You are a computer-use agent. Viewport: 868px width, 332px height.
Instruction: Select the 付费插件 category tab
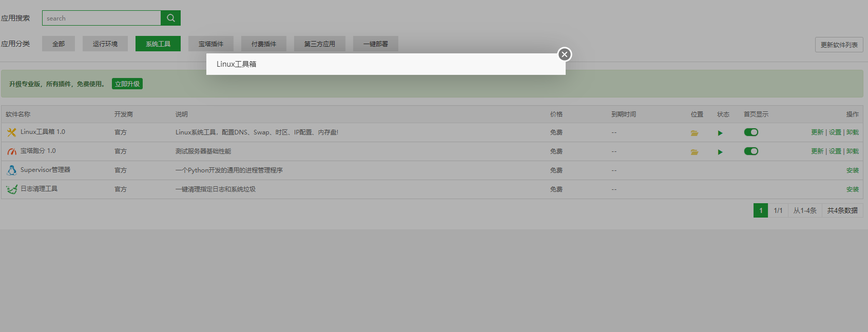click(264, 44)
